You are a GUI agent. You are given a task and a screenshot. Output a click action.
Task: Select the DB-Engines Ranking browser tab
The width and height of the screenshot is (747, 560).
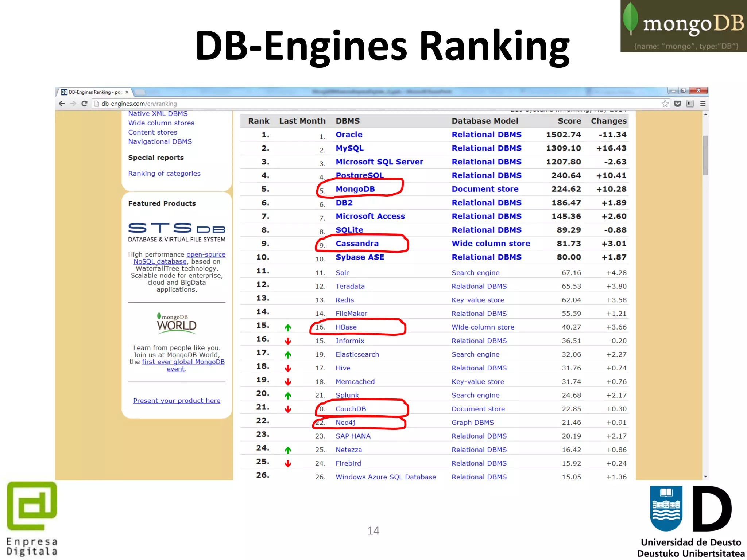coord(94,92)
